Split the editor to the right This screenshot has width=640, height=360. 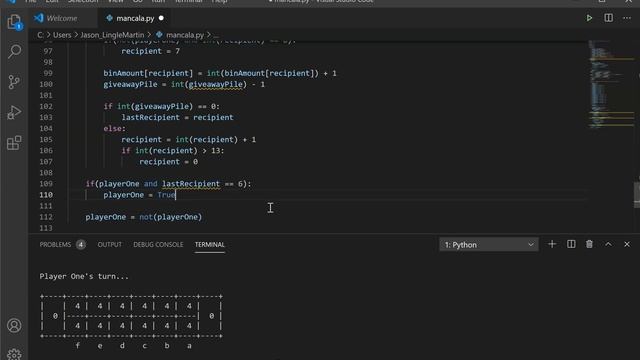coord(608,18)
